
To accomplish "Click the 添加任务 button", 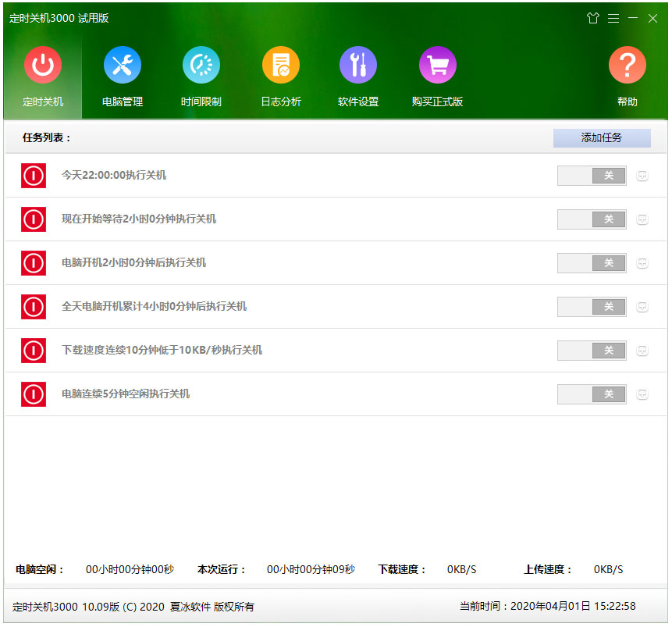I will pyautogui.click(x=602, y=138).
